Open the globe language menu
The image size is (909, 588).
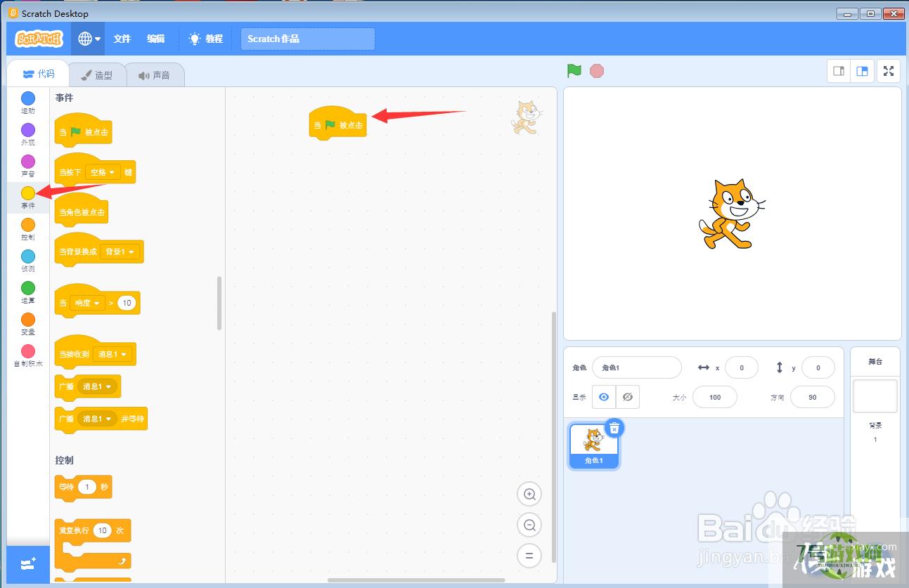coord(89,39)
